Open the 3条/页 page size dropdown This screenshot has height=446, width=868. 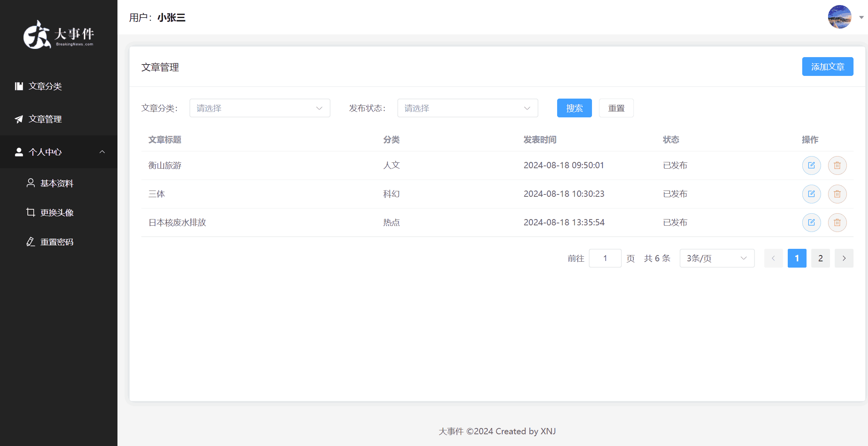[716, 258]
